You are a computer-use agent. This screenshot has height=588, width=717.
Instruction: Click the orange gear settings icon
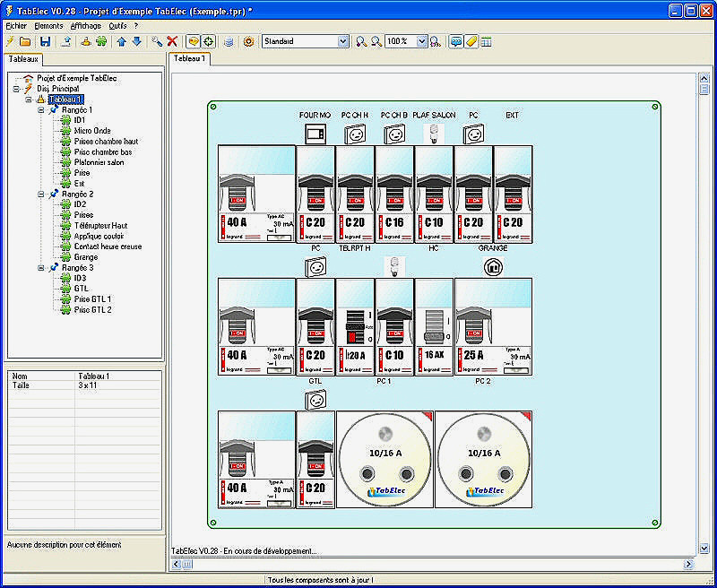point(248,41)
